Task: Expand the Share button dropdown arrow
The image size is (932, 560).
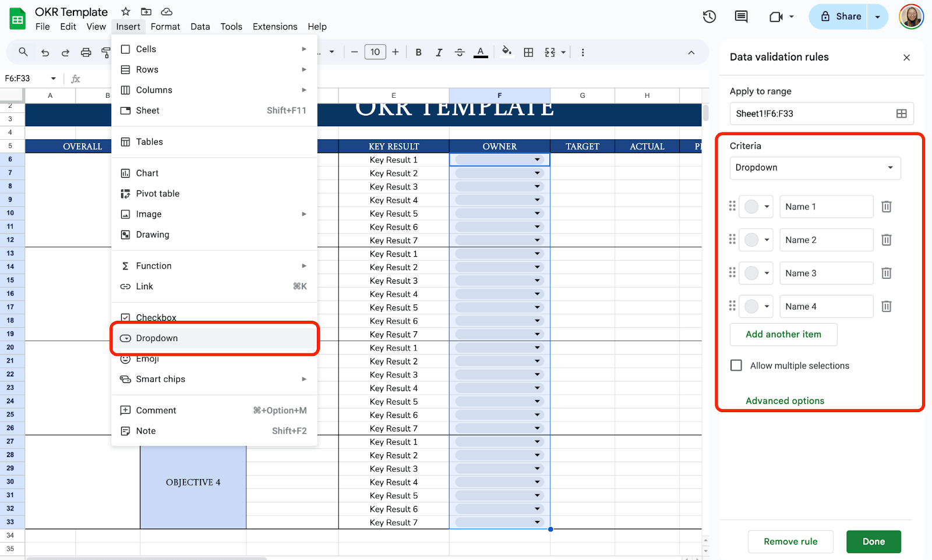Action: [877, 17]
